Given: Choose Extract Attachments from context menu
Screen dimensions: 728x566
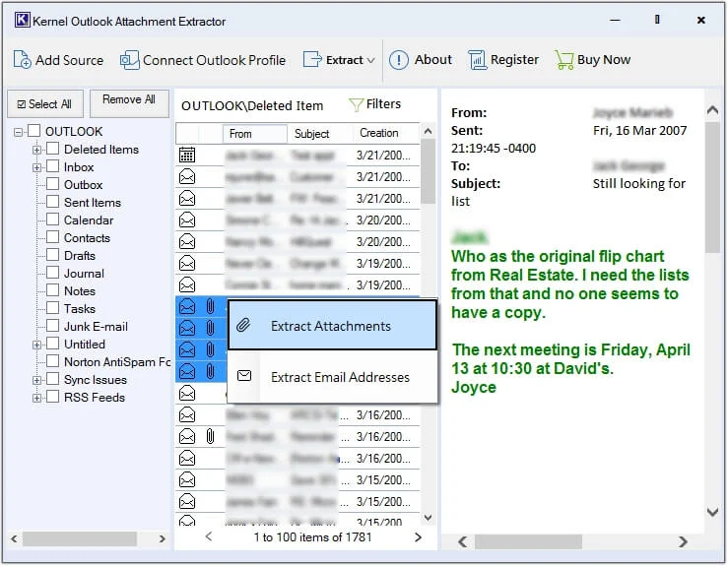Looking at the screenshot, I should click(332, 325).
